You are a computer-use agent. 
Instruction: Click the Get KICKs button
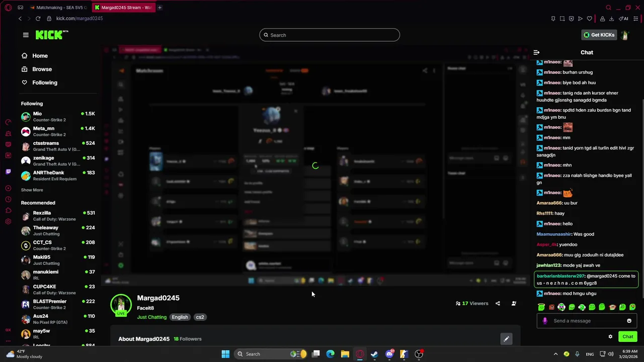(x=599, y=35)
